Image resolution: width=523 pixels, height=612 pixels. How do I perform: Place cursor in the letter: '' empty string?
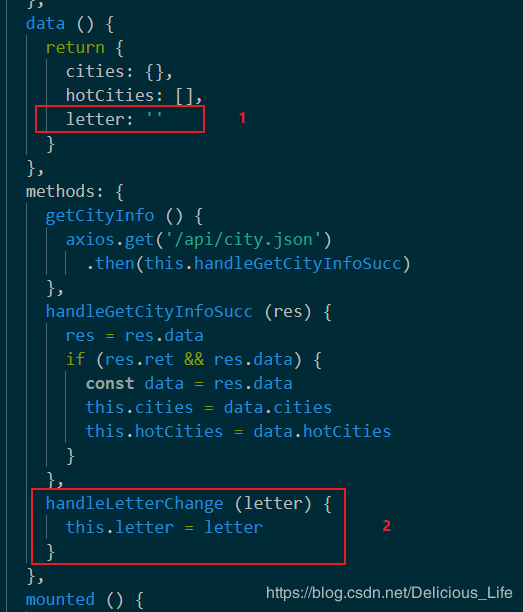coord(154,117)
